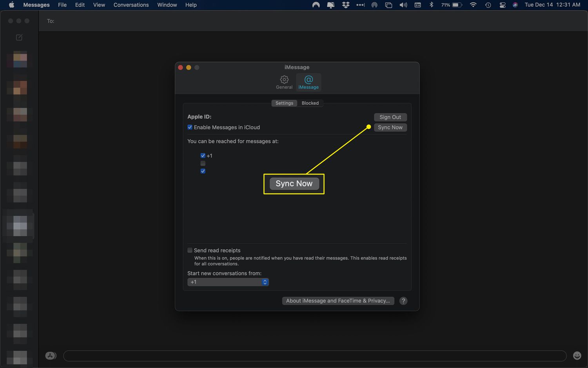This screenshot has height=368, width=588.
Task: Switch to the Blocked tab
Action: pyautogui.click(x=310, y=103)
